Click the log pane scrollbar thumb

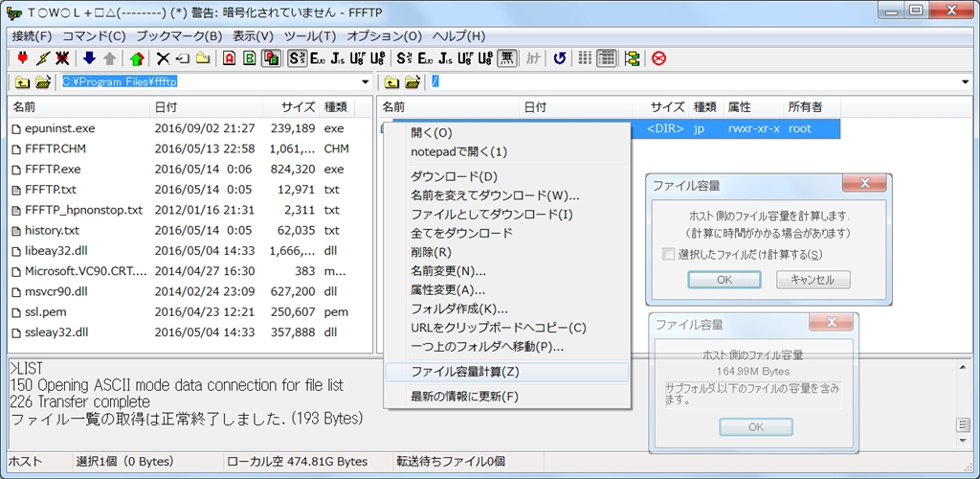point(963,426)
